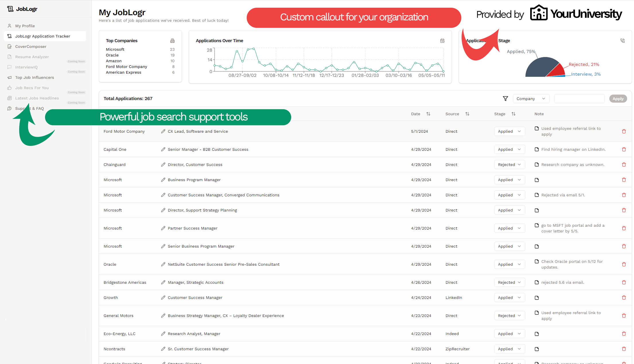
Task: Go to Top Job Influencers page
Action: point(34,77)
